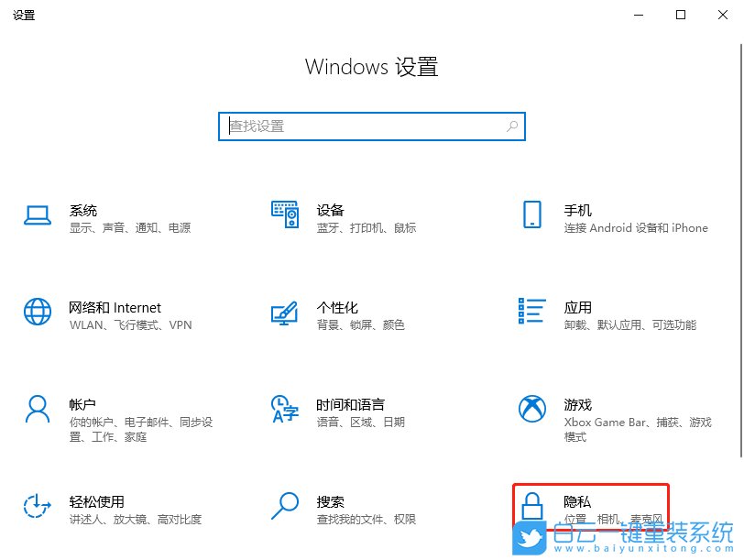Click the magnifier inside the search box
This screenshot has width=744, height=560.
pyautogui.click(x=512, y=126)
